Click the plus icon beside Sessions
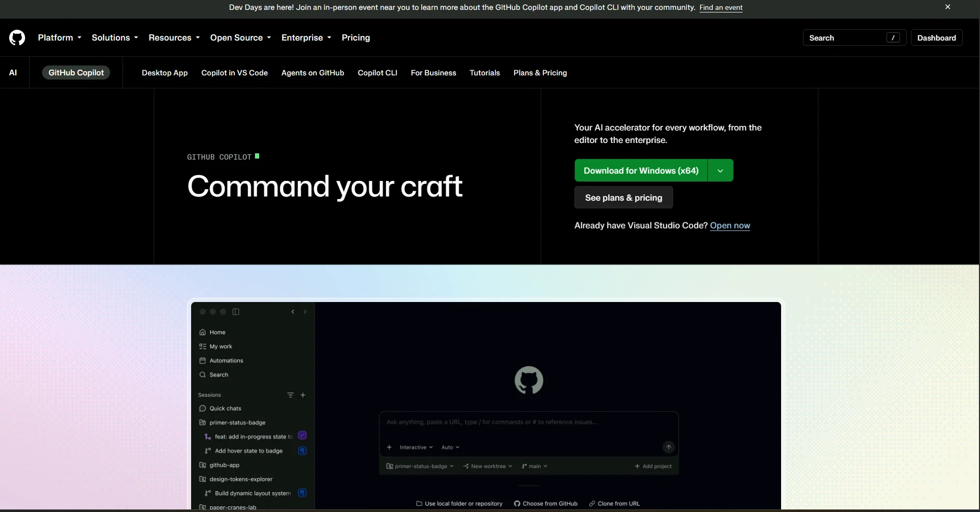 pos(303,395)
